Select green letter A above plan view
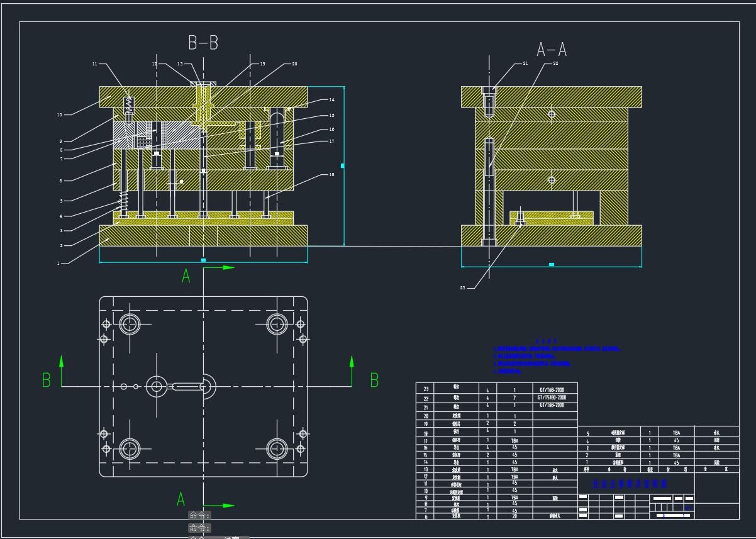756x539 pixels. pyautogui.click(x=186, y=275)
